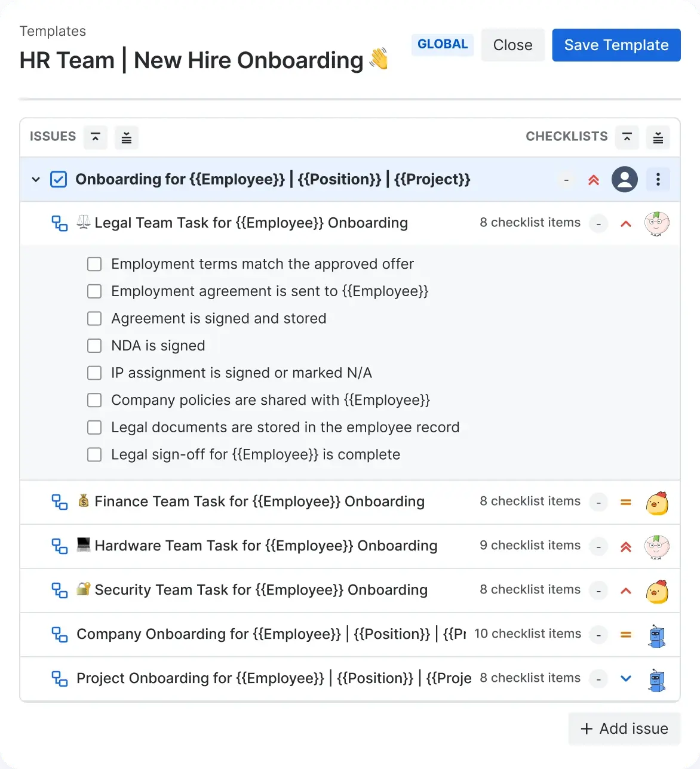Expand Finance Team '8 checklist items'
Screen dimensions: 700x769
point(530,502)
